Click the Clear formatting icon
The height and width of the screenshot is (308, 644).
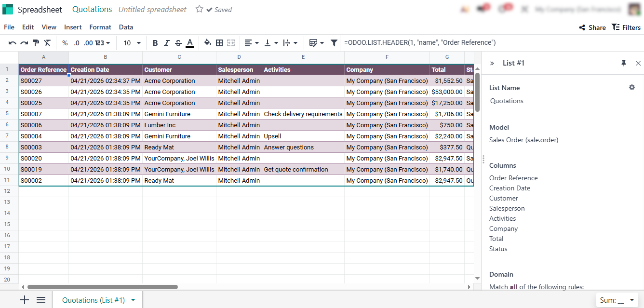[x=47, y=43]
